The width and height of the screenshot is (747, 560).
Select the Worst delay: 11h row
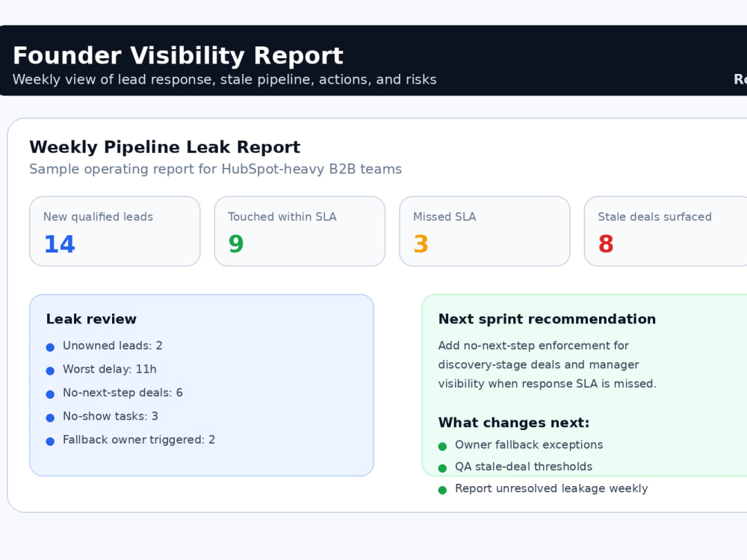[102, 369]
